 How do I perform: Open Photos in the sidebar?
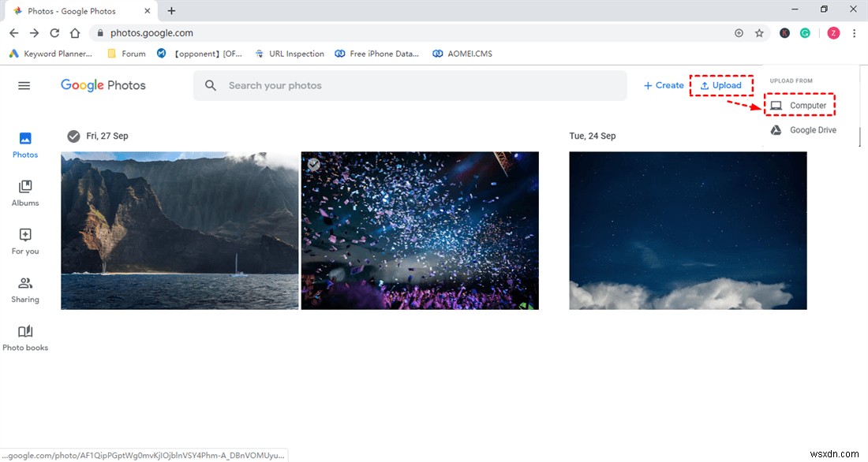tap(25, 146)
